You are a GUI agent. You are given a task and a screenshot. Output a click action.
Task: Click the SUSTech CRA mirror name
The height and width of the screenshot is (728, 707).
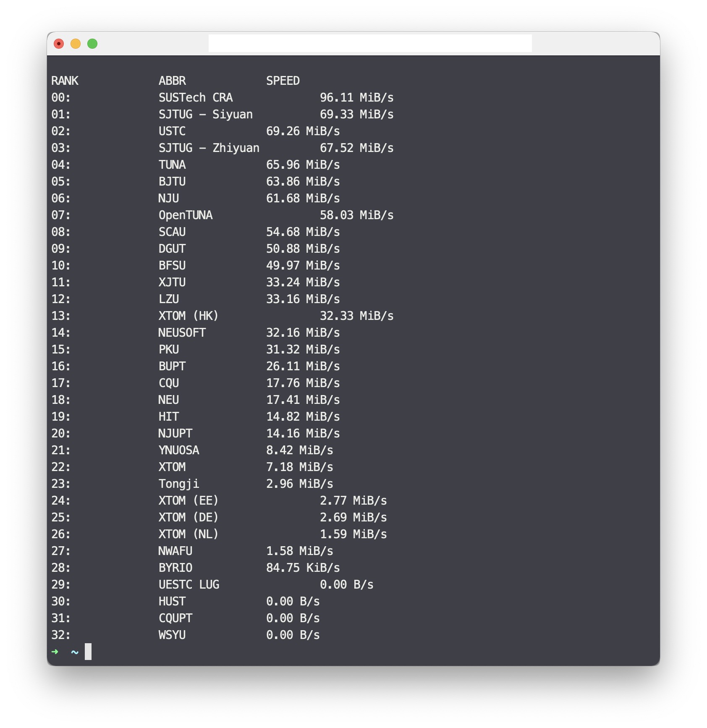point(195,97)
